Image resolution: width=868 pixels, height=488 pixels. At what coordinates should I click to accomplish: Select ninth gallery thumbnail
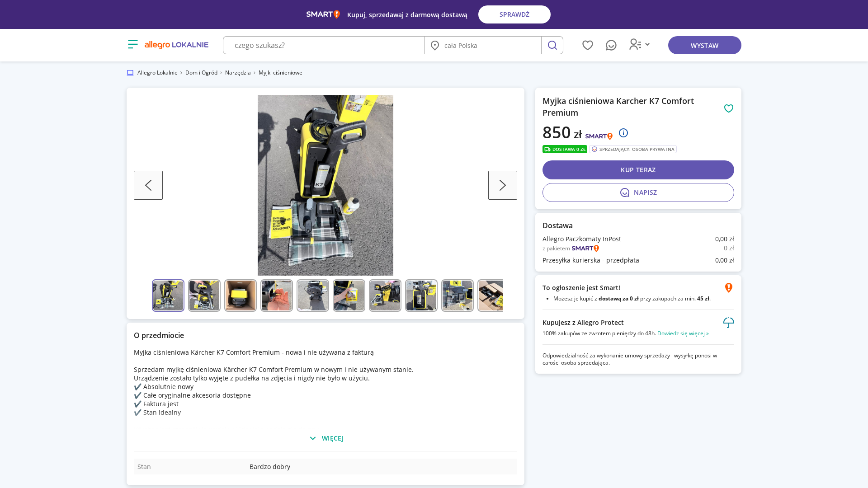click(458, 296)
